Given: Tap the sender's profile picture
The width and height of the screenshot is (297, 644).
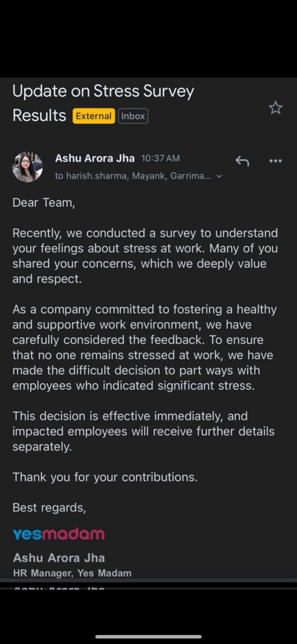Looking at the screenshot, I should 28,167.
